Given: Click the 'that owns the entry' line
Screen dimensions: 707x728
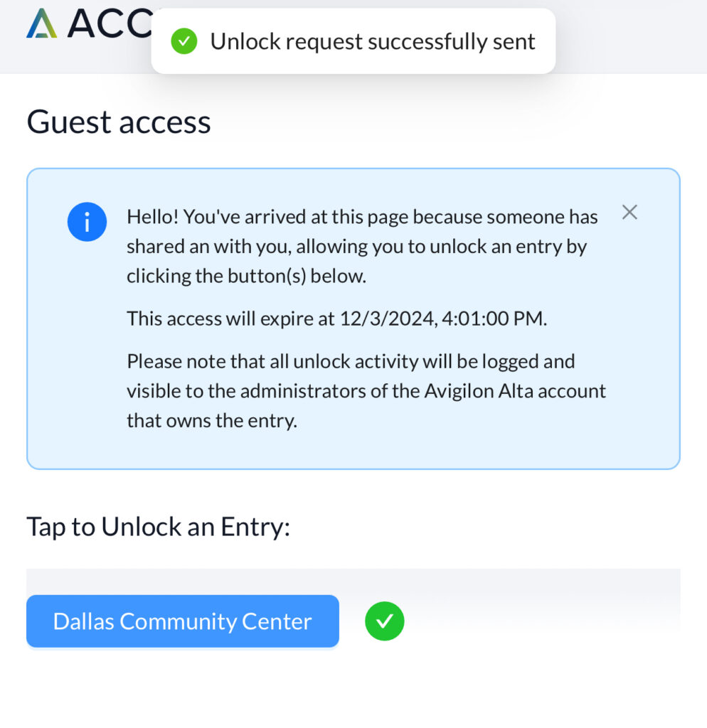Looking at the screenshot, I should coord(212,421).
